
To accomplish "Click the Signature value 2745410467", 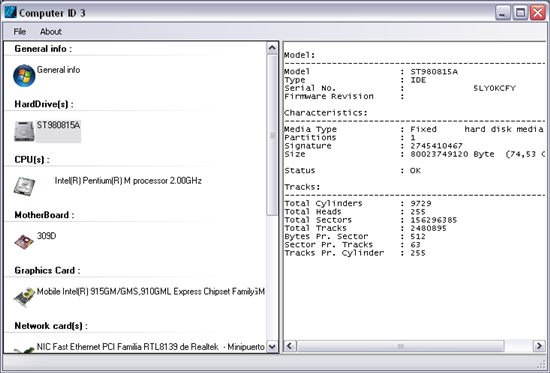I will (436, 146).
